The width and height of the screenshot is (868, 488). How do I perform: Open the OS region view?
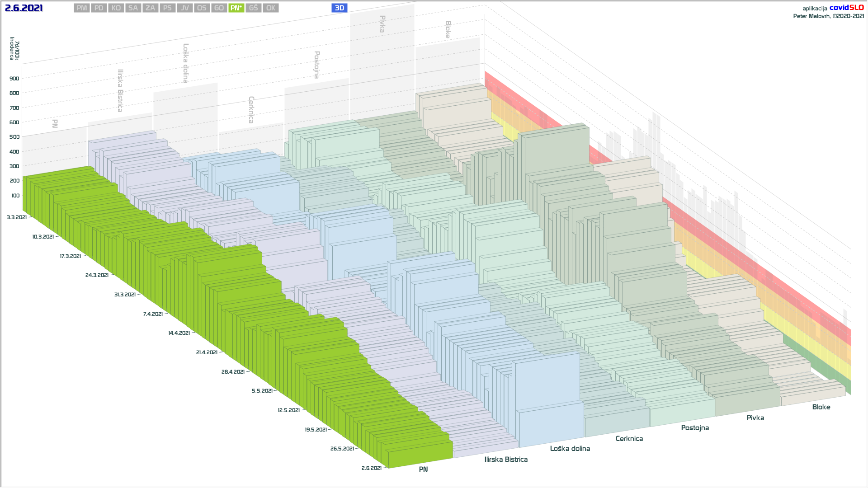point(202,8)
